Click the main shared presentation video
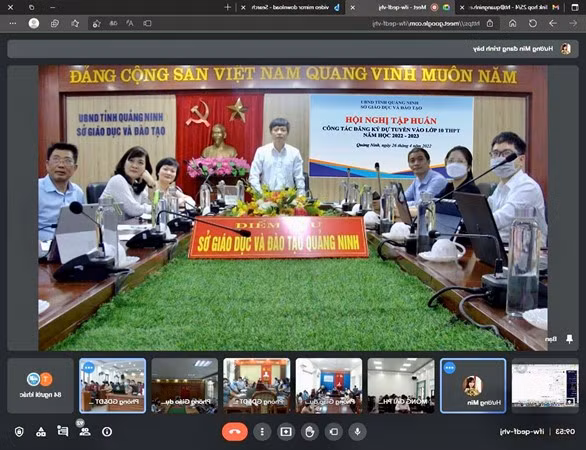This screenshot has width=586, height=450. pyautogui.click(x=293, y=208)
